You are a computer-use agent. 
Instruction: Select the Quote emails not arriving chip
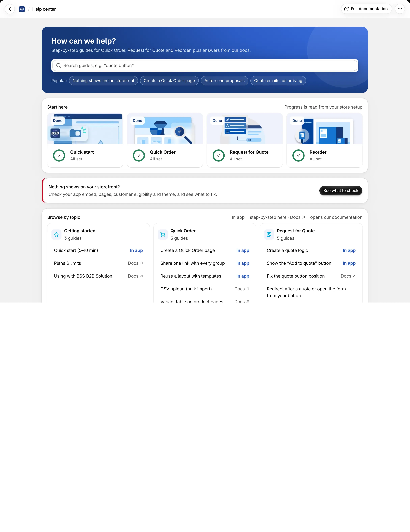(278, 81)
